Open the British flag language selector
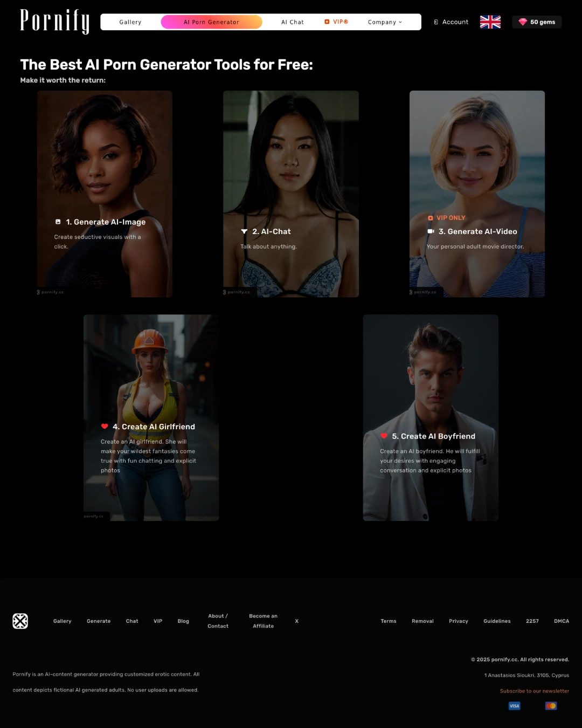This screenshot has height=728, width=582. click(x=490, y=22)
